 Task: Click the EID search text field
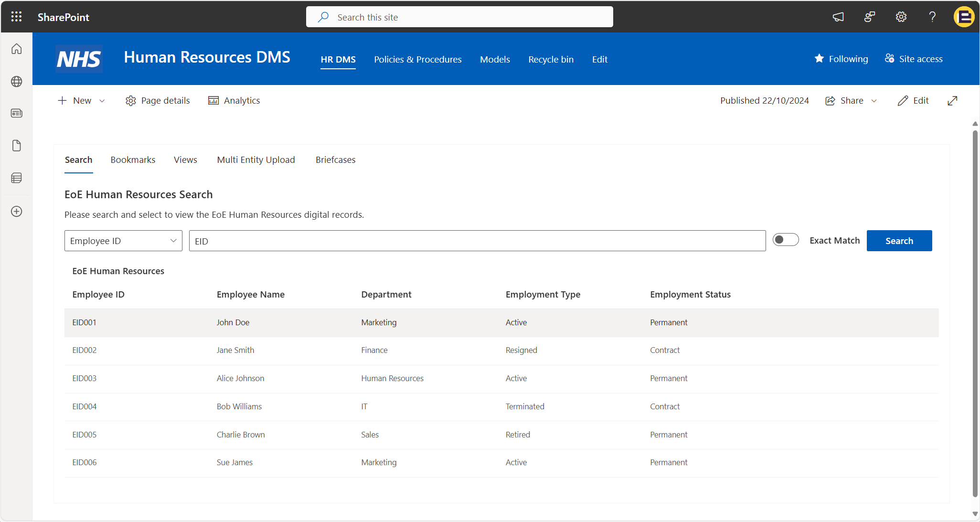[x=477, y=241]
